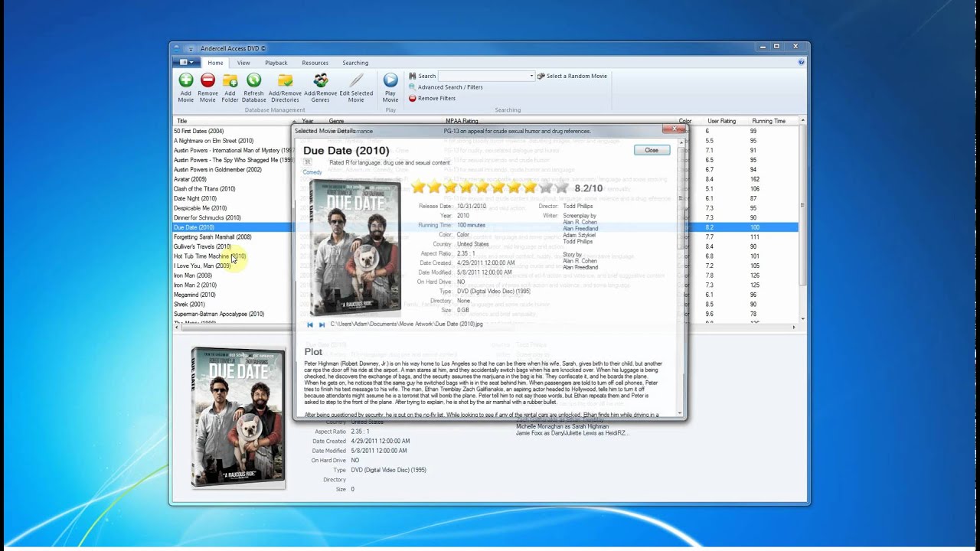Click the Close button in movie details
The image size is (980, 551).
pyautogui.click(x=652, y=150)
